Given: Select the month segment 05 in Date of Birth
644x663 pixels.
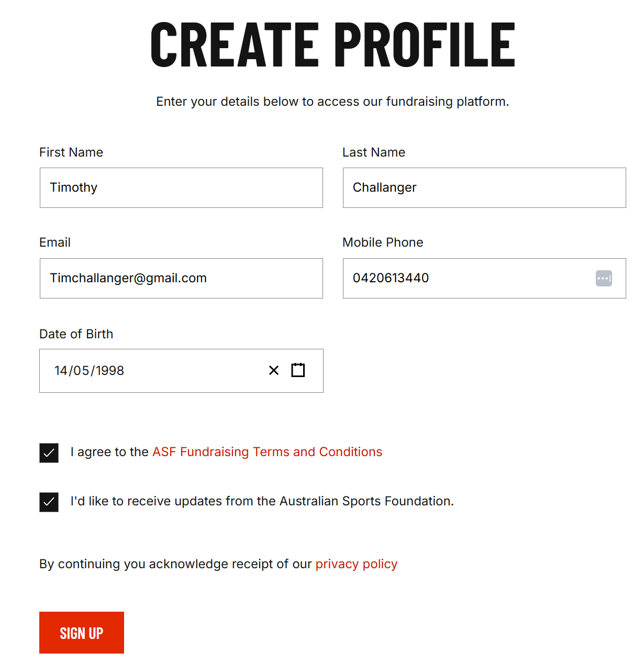Looking at the screenshot, I should (x=81, y=371).
